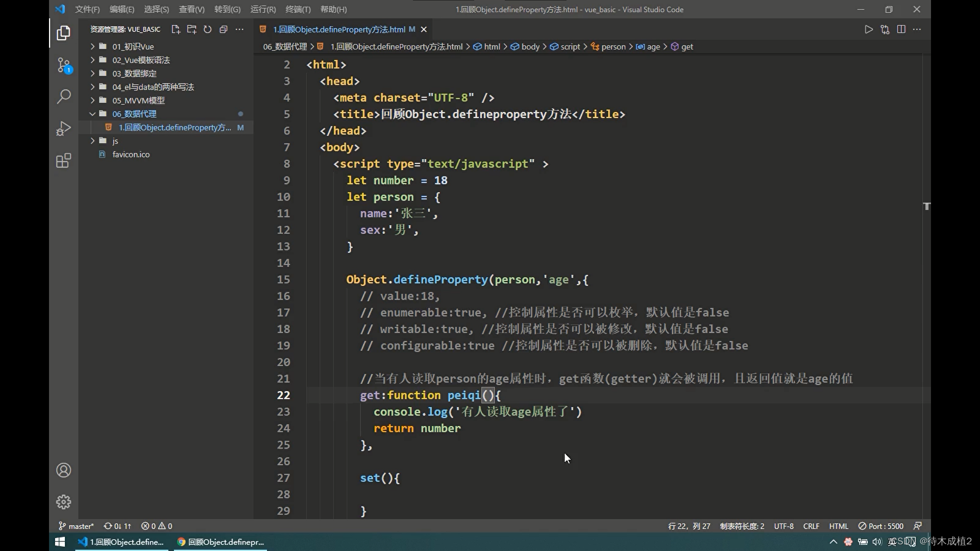Click master branch in status bar
The image size is (980, 551).
click(x=76, y=526)
